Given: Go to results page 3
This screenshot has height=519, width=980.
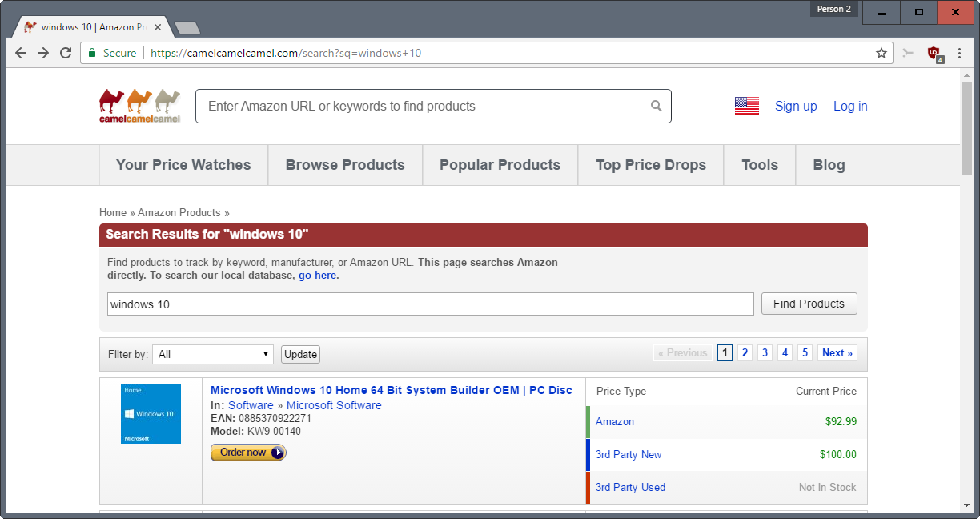Looking at the screenshot, I should pos(765,353).
